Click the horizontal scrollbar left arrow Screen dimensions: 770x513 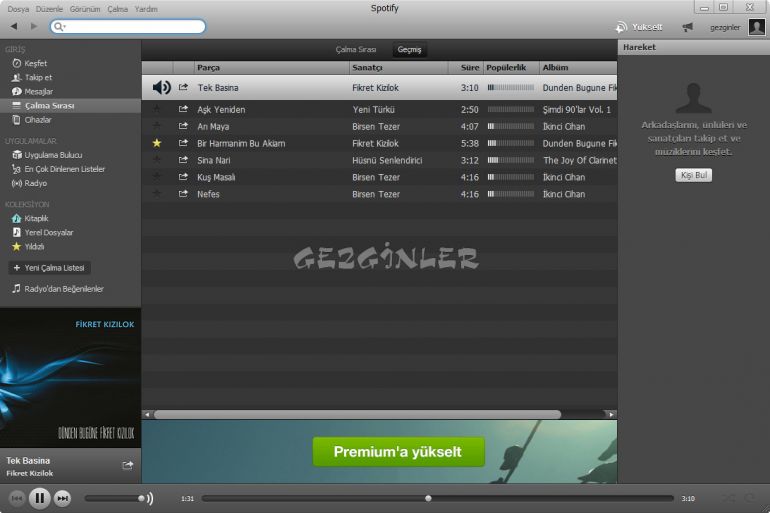(147, 415)
